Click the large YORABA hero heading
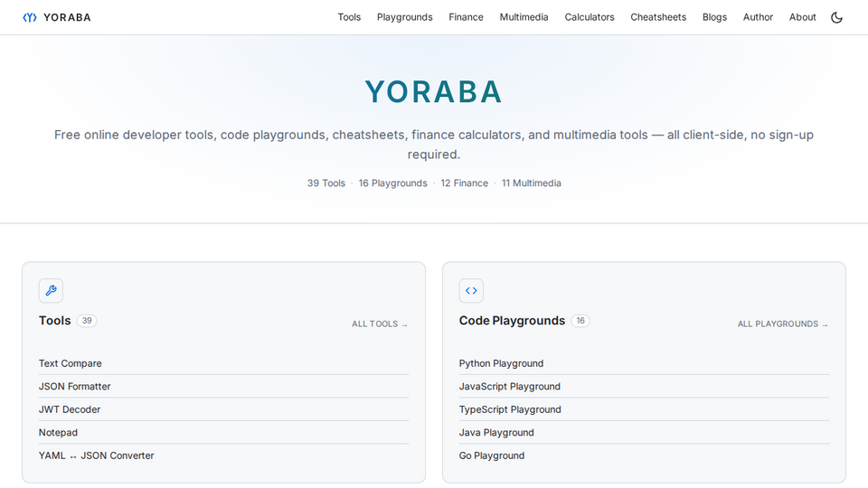This screenshot has width=868, height=488. (x=433, y=92)
